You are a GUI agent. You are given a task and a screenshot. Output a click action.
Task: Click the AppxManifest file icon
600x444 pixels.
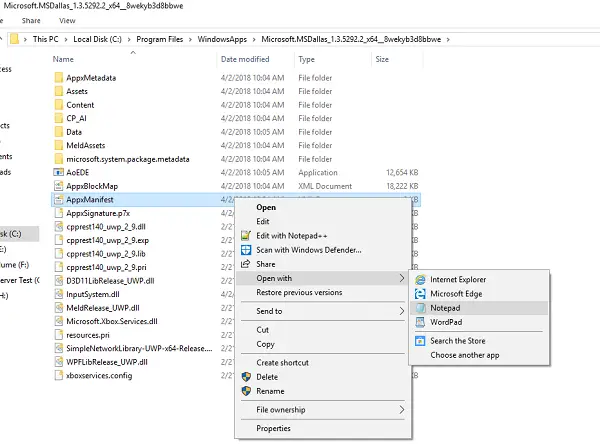pyautogui.click(x=59, y=199)
